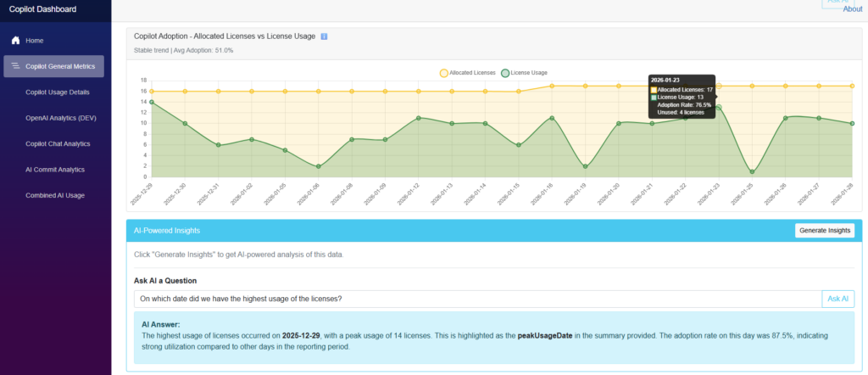The height and width of the screenshot is (375, 868).
Task: Click the Copilot General Metrics menu icon
Action: coord(15,66)
